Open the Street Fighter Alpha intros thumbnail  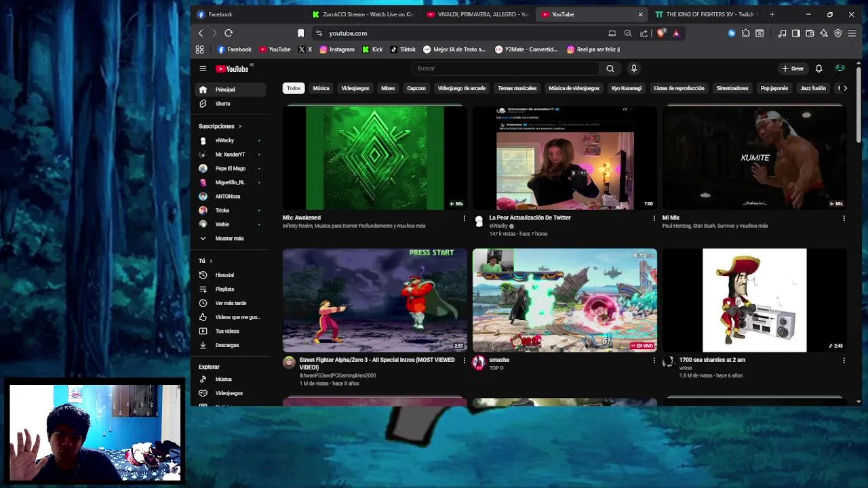pos(375,300)
